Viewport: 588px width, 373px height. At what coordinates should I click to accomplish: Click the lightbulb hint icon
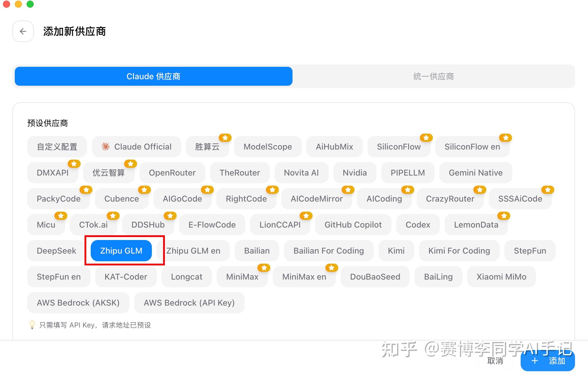pos(32,325)
